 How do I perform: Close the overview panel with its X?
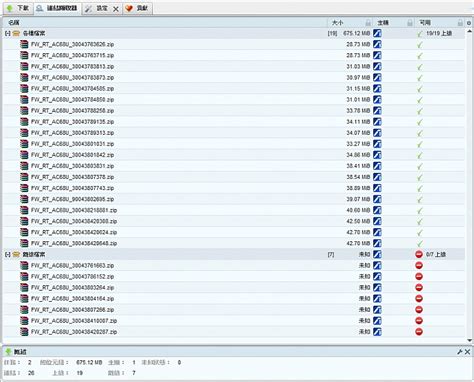467,352
